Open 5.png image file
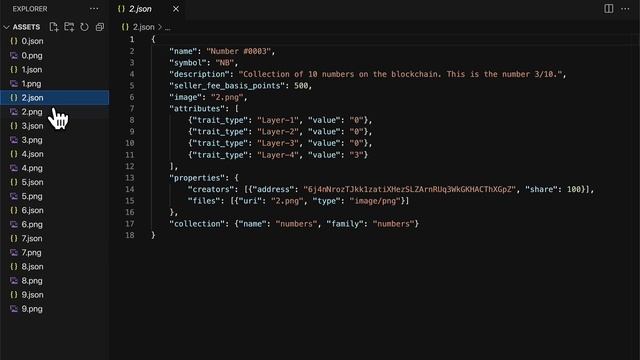 [55, 196]
